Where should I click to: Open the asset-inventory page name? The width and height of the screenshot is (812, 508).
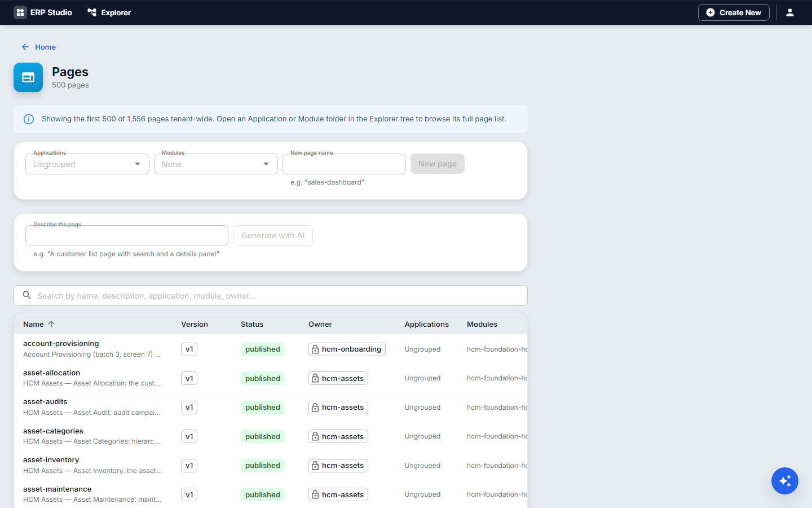(x=51, y=459)
